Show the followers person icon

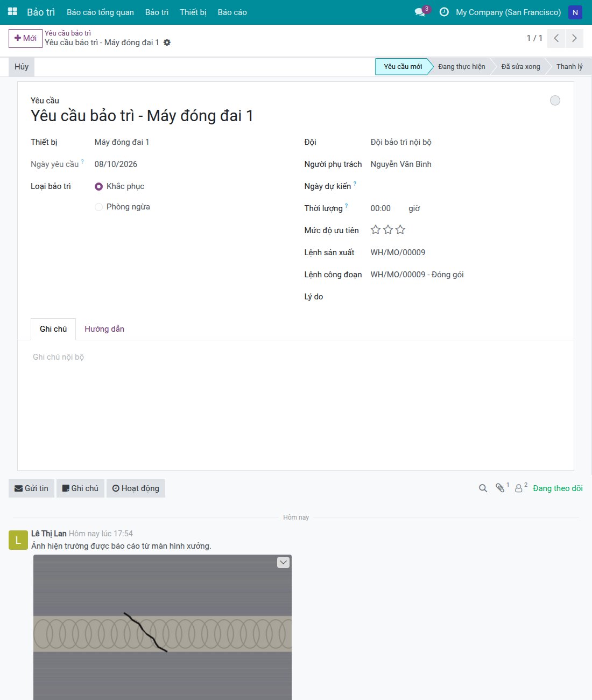point(519,488)
